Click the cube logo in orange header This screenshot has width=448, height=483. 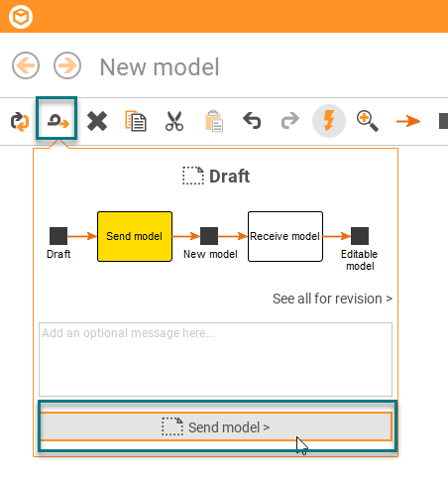[x=21, y=17]
